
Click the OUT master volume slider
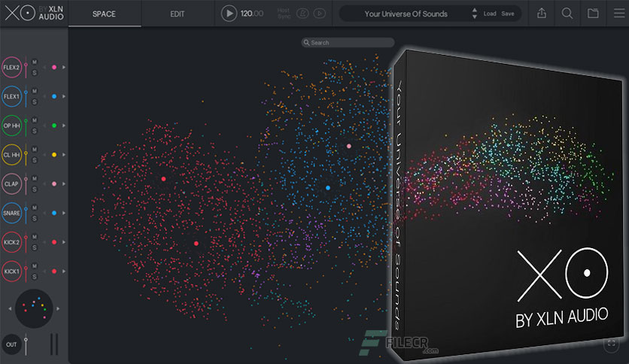(26, 344)
